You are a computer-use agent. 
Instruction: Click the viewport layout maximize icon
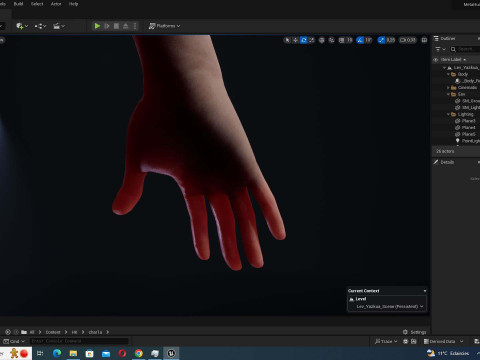(x=424, y=40)
